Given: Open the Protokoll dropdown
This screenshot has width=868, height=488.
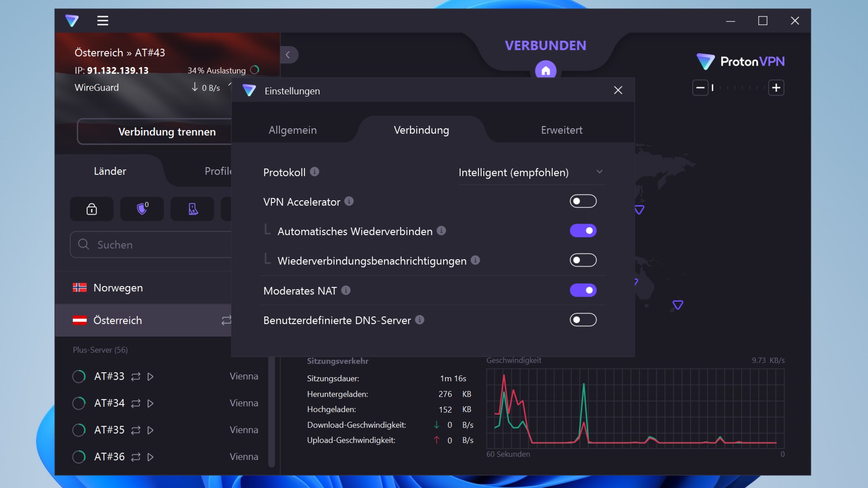Looking at the screenshot, I should point(531,172).
